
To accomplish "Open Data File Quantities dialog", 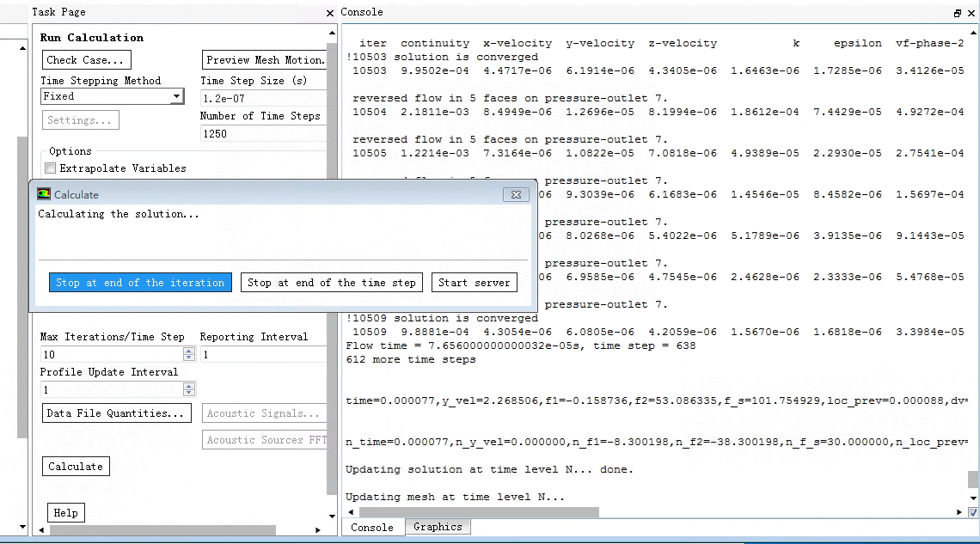I will (x=116, y=413).
